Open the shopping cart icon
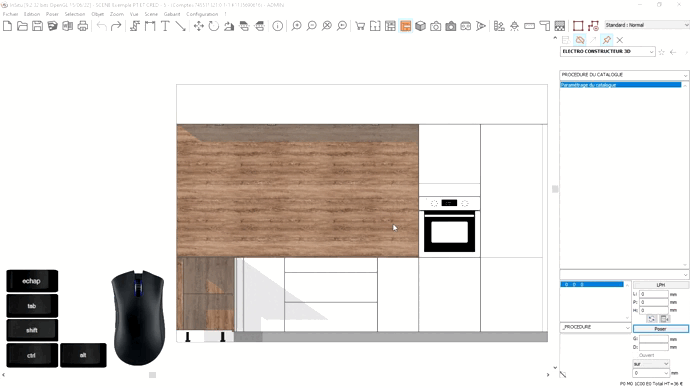 coord(360,26)
